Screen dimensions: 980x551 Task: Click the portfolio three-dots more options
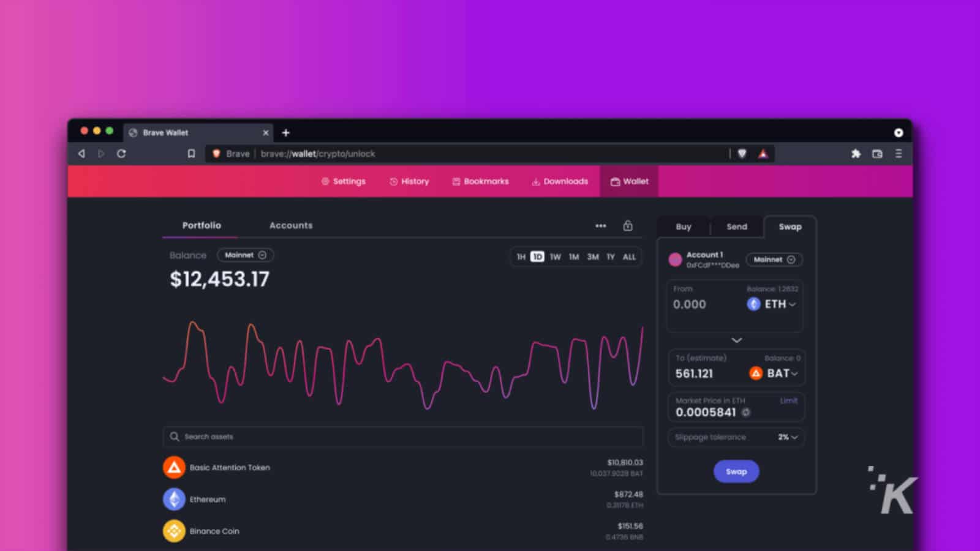tap(601, 226)
